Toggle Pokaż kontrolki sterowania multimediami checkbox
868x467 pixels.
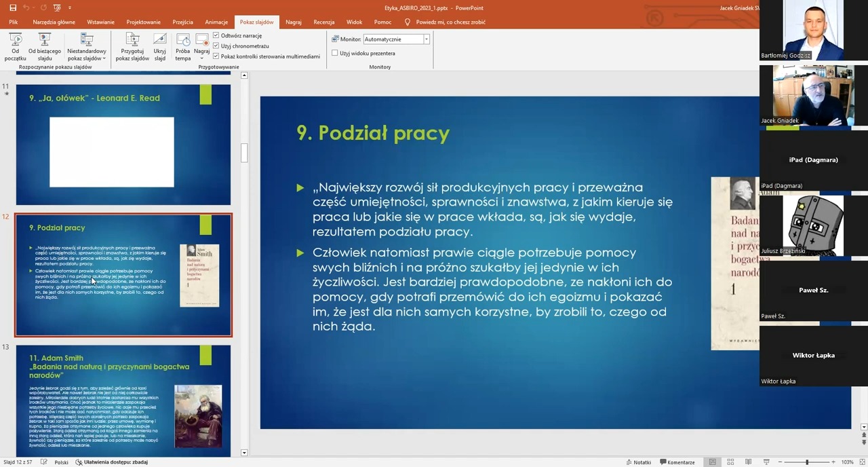[x=216, y=56]
